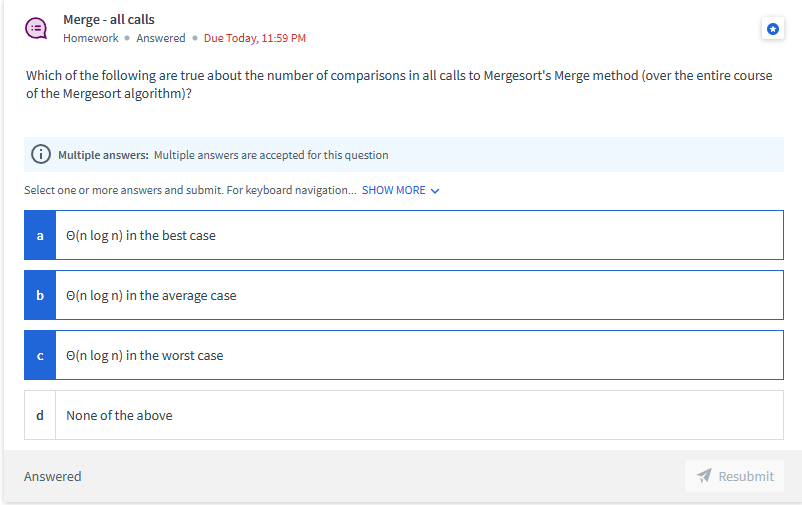The width and height of the screenshot is (802, 505).
Task: Click the Answered status in footer
Action: (53, 476)
